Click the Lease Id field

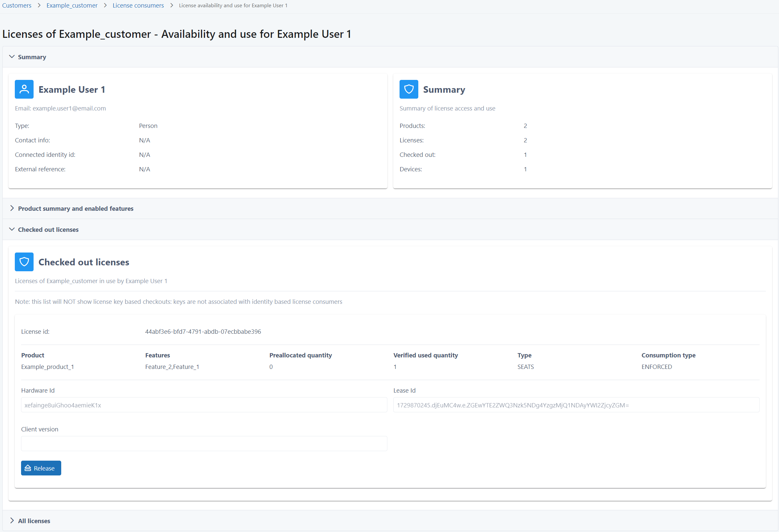(x=576, y=405)
